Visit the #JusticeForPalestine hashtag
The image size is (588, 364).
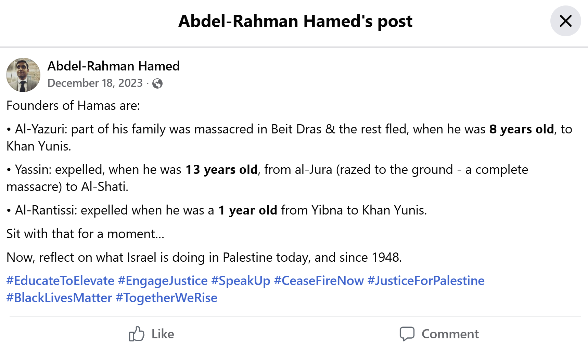coord(426,281)
